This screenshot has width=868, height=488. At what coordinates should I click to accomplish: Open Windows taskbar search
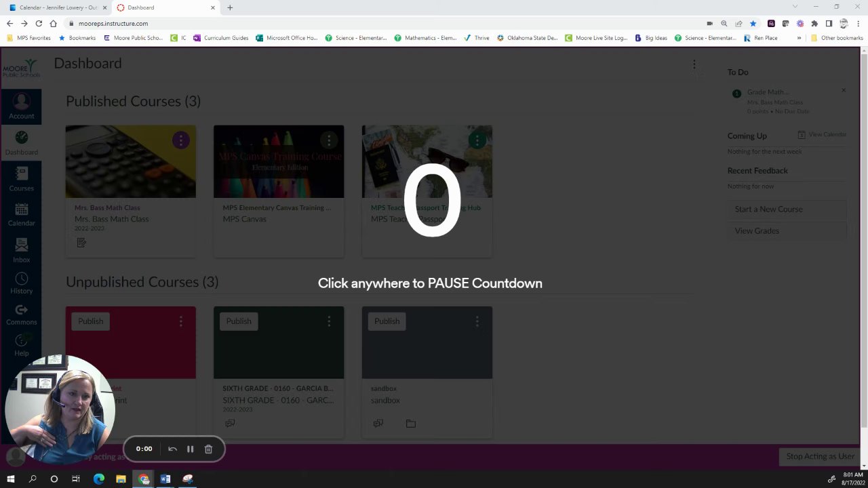33,479
